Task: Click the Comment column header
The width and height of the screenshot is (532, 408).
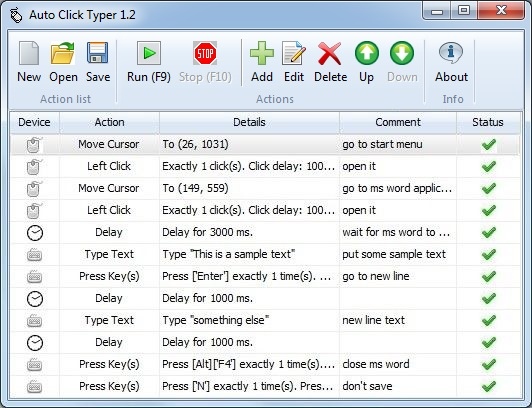Action: tap(398, 122)
